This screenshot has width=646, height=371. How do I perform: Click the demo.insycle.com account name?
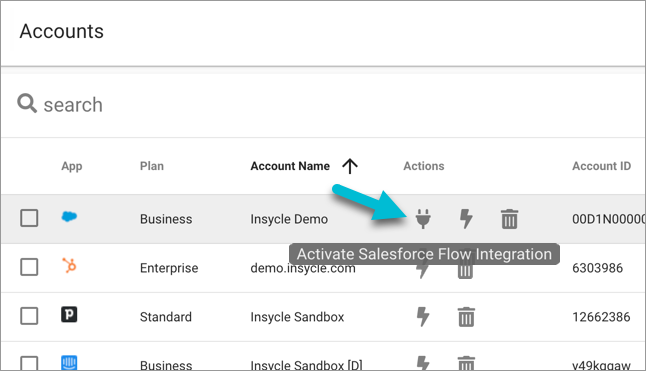(x=303, y=268)
